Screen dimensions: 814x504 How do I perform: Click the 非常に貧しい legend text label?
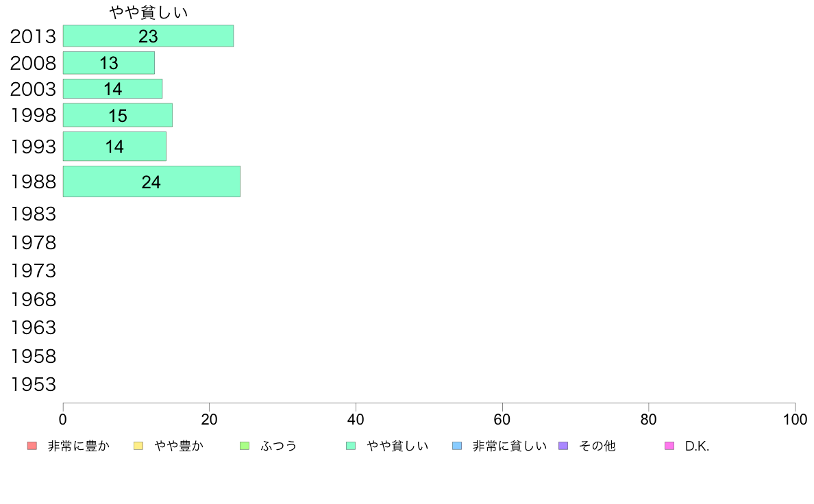click(x=510, y=446)
